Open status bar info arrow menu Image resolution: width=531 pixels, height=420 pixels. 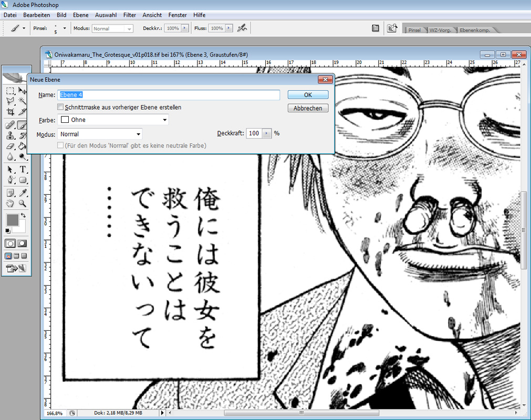(162, 413)
